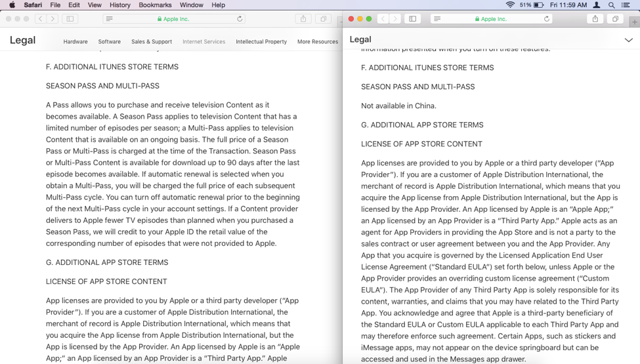Click 'F. ADDITIONAL ITUNES STORE TERMS' in right window
The width and height of the screenshot is (640, 364).
click(427, 68)
